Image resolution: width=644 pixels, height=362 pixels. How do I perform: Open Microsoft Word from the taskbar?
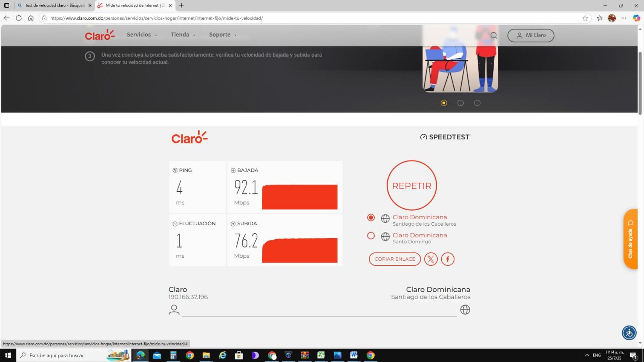354,355
